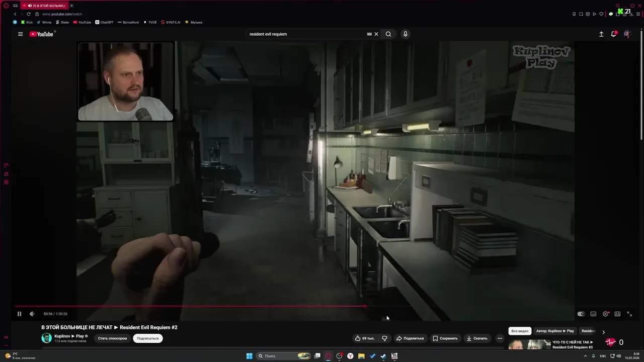644x362 pixels.
Task: Open the Opera main menu logo
Action: [6, 6]
